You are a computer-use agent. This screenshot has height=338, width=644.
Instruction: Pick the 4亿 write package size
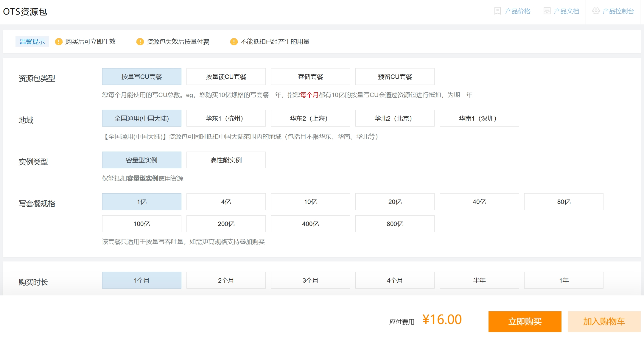click(x=226, y=202)
